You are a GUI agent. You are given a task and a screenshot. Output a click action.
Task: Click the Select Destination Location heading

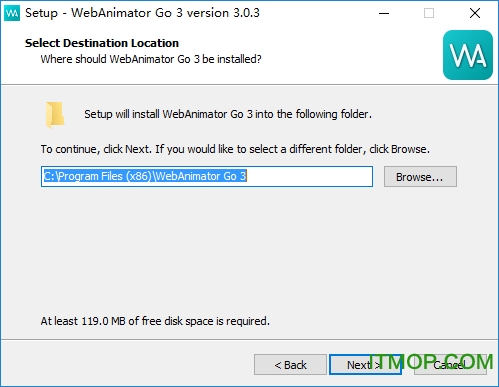coord(102,43)
